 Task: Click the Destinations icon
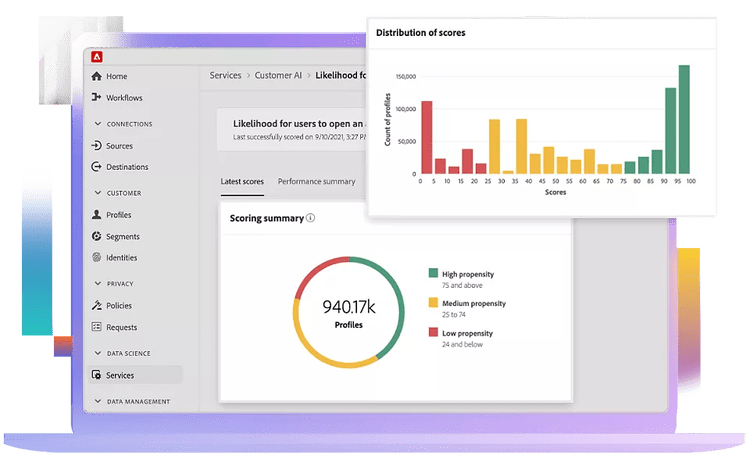tap(97, 166)
